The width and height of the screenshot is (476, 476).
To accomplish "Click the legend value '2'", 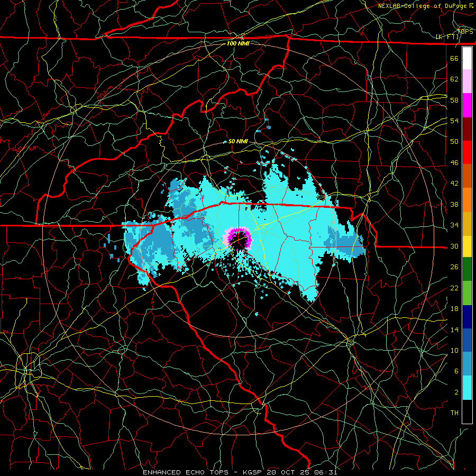I will tap(456, 392).
